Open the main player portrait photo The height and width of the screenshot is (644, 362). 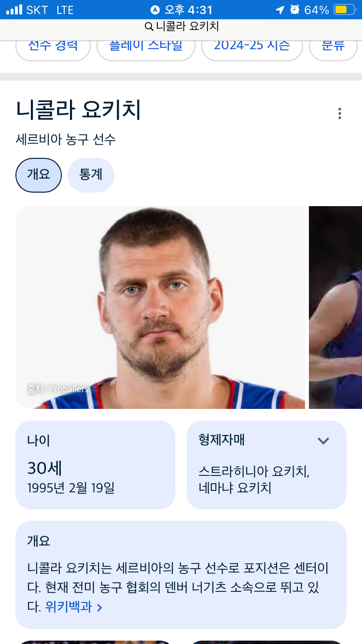pyautogui.click(x=160, y=308)
